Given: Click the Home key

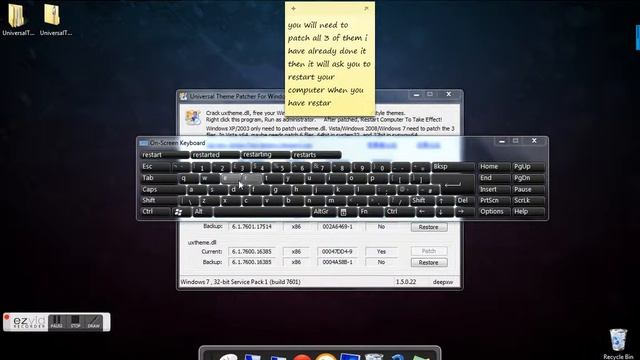Looking at the screenshot, I should click(494, 167).
